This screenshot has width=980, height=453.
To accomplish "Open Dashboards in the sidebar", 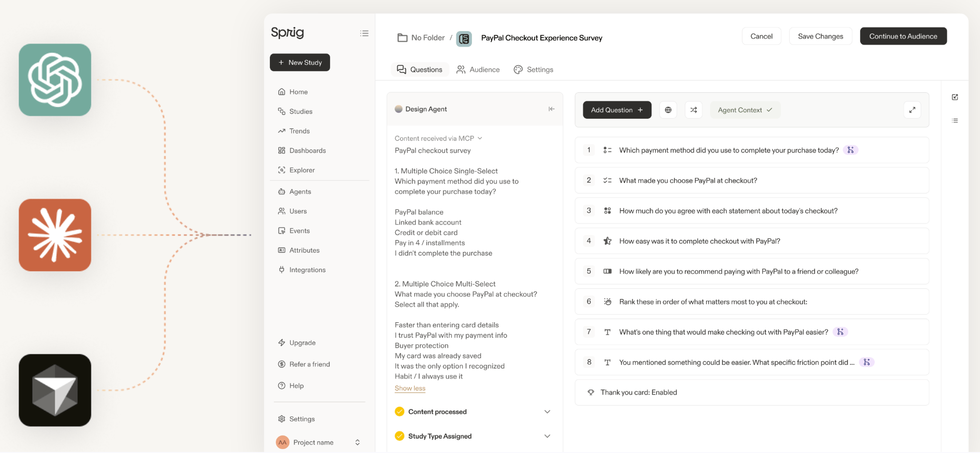I will click(x=302, y=150).
